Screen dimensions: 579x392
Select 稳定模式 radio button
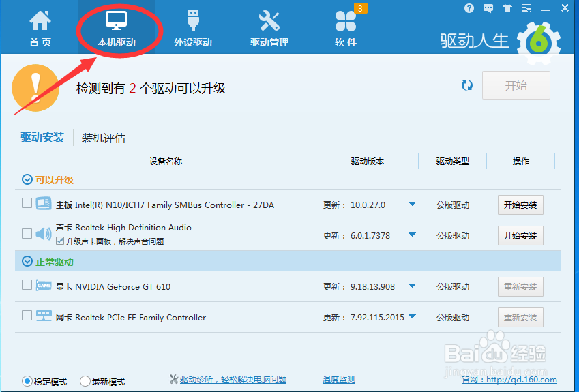tap(27, 381)
